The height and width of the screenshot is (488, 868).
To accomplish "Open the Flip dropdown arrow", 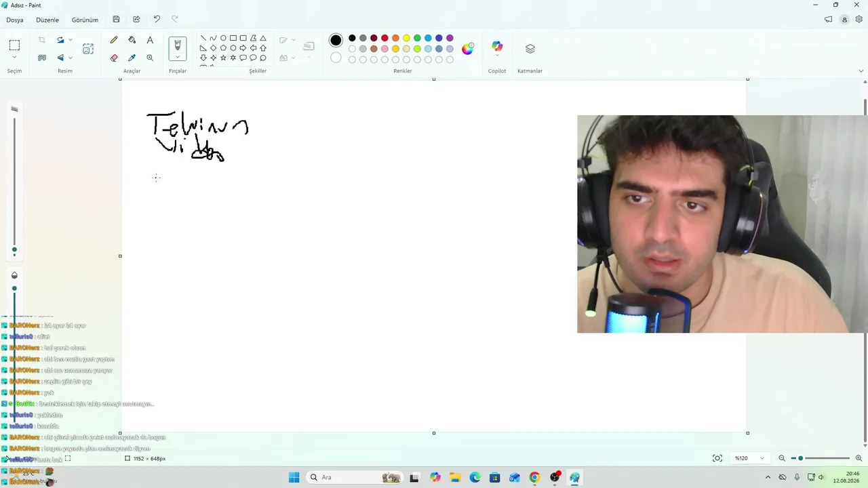I will coord(71,58).
